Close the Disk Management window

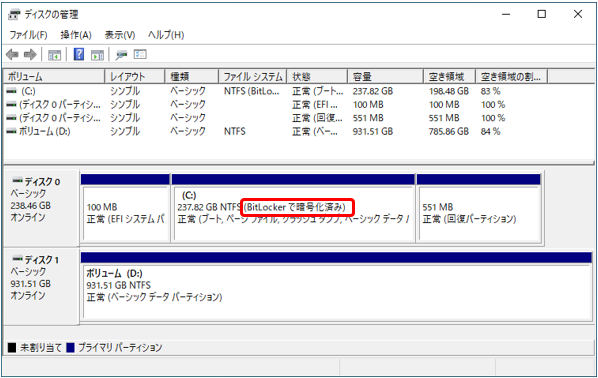[578, 14]
